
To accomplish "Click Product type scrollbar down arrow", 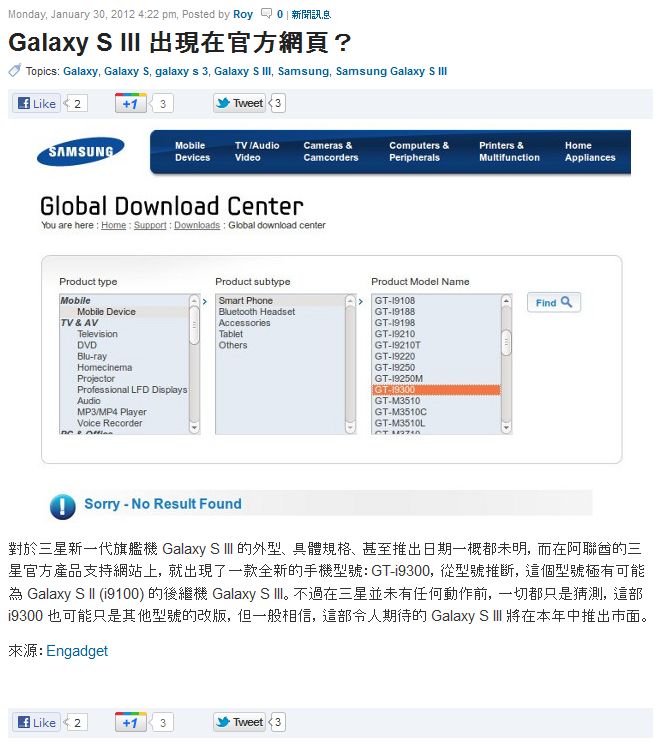I will [x=194, y=427].
